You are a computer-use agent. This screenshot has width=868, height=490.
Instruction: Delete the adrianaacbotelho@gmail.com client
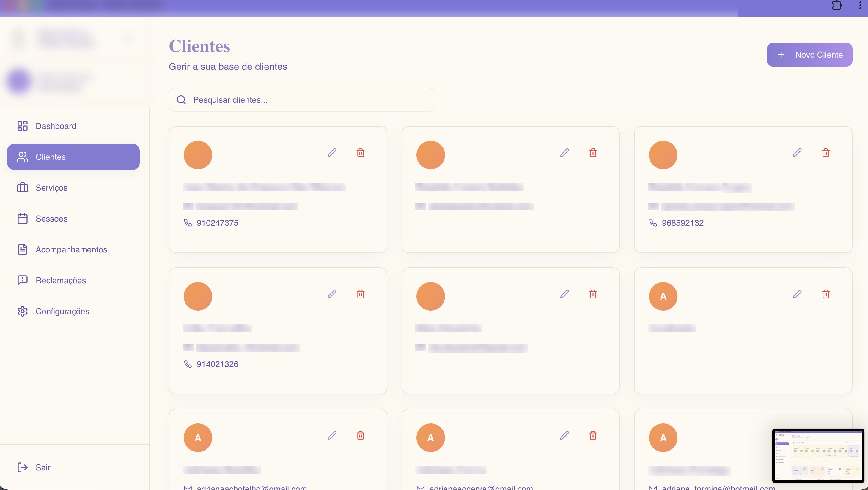coord(361,435)
